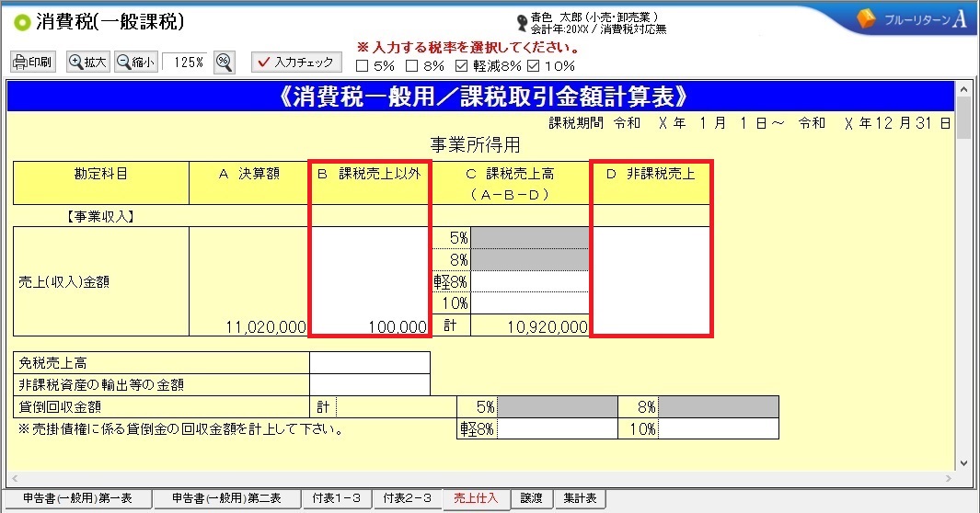Click the keyhole user icon beside 青色 太郎
The width and height of the screenshot is (980, 513).
[522, 23]
